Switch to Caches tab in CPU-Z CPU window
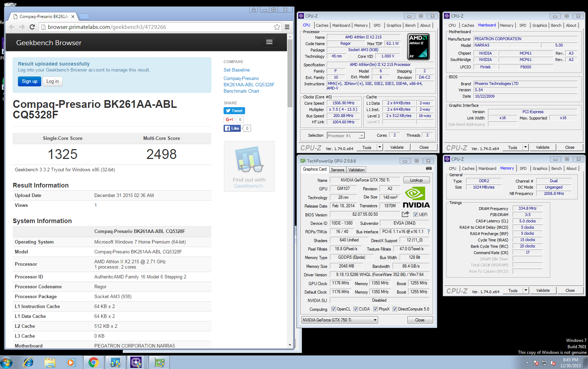Image resolution: width=588 pixels, height=369 pixels. (x=322, y=25)
